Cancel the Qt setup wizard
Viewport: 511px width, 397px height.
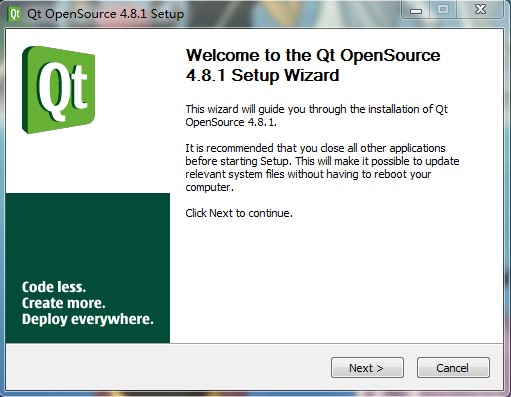click(453, 368)
